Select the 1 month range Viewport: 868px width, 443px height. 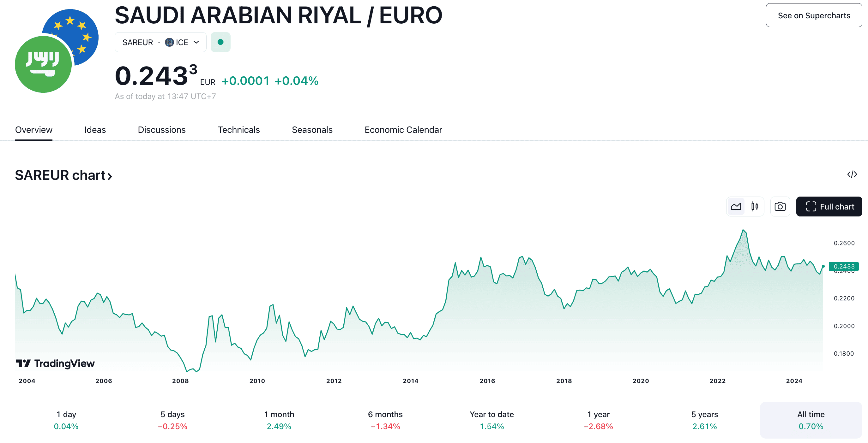[x=279, y=420]
